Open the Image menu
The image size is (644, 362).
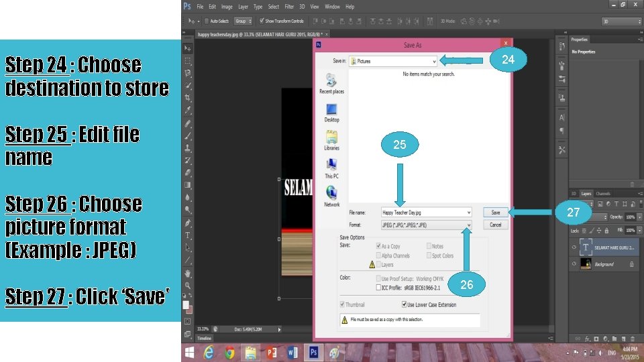click(227, 7)
